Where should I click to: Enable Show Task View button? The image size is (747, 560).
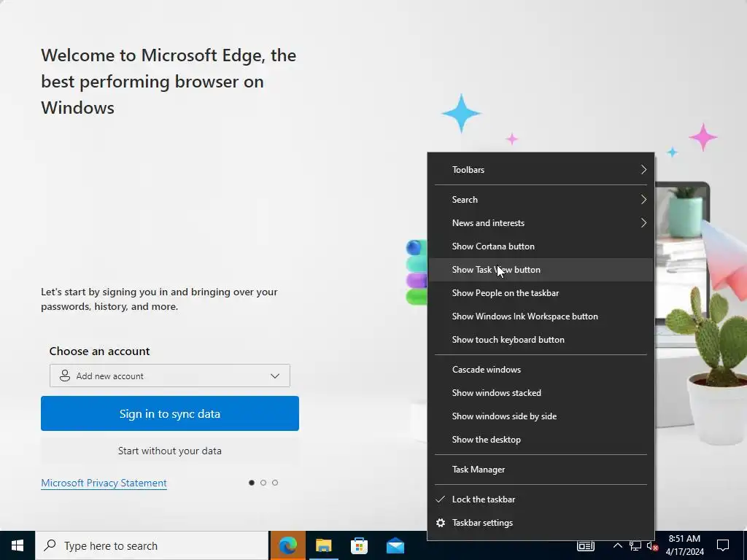tap(541, 270)
